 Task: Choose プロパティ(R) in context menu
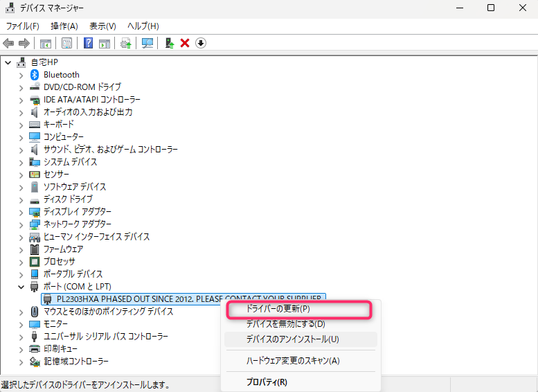pyautogui.click(x=301, y=382)
